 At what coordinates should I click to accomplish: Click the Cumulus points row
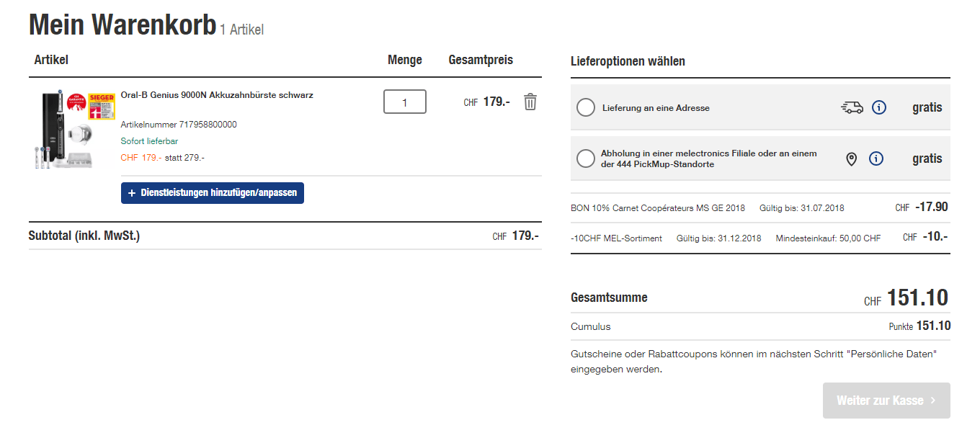click(760, 326)
